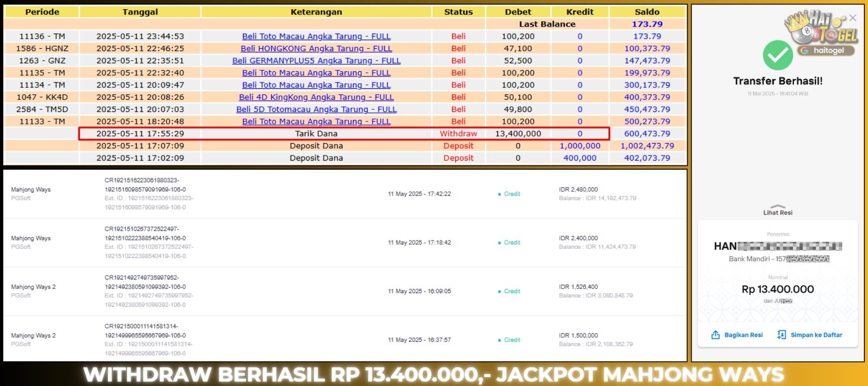This screenshot has width=868, height=386.
Task: Click the Transfer Berhasil! heading
Action: pos(778,81)
